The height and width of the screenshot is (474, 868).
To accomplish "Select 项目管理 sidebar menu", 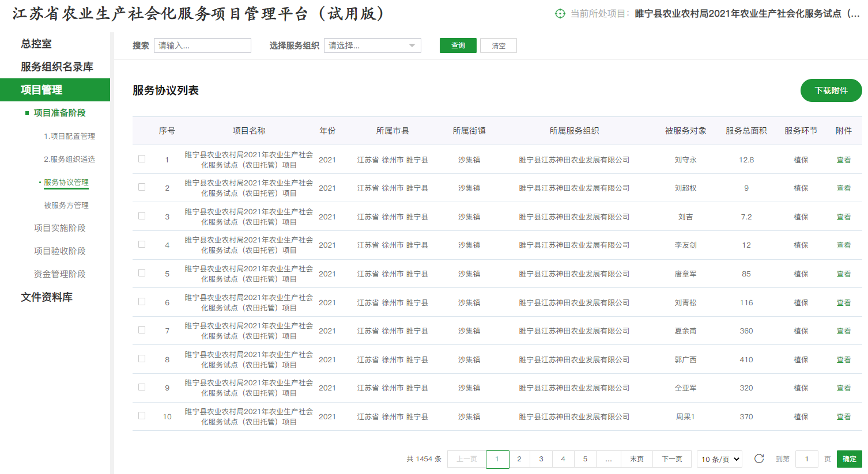I will point(55,90).
